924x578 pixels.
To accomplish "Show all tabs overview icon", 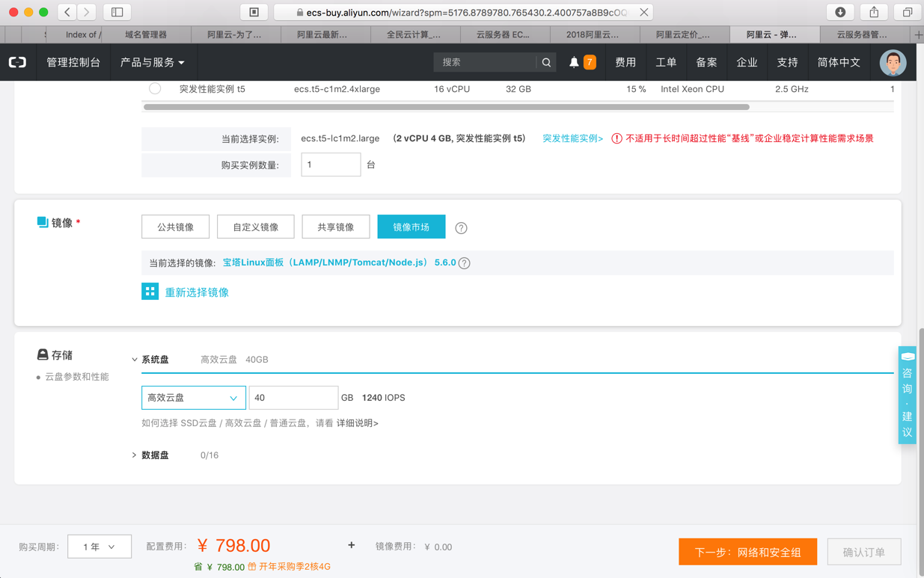I will tap(908, 12).
